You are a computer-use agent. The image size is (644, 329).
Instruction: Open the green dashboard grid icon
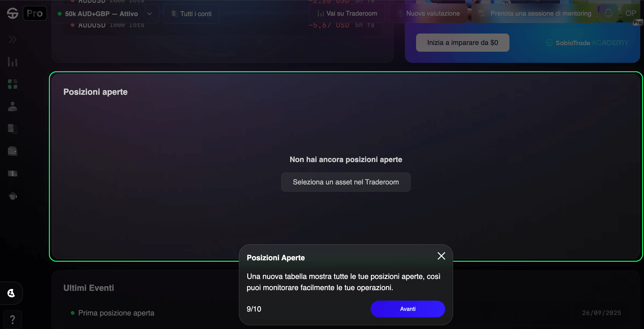[13, 84]
